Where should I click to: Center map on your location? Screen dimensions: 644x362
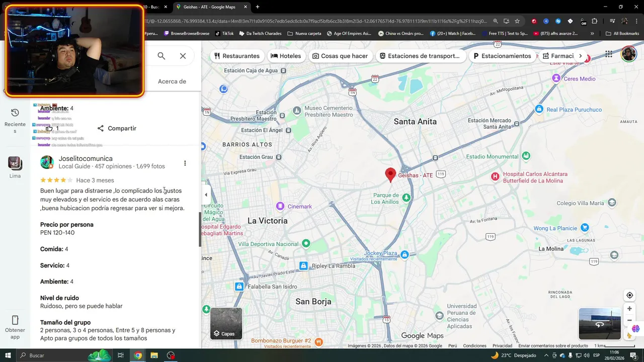pyautogui.click(x=629, y=295)
